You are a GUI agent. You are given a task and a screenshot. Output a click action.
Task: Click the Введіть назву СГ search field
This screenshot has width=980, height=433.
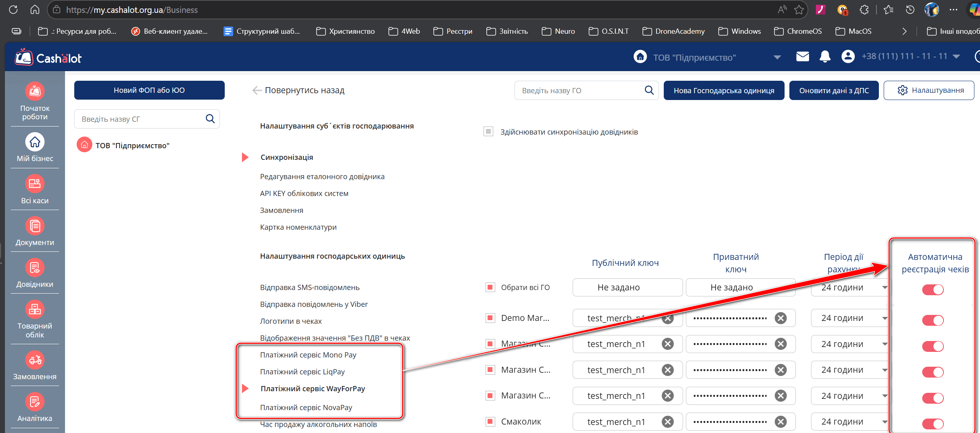click(141, 119)
